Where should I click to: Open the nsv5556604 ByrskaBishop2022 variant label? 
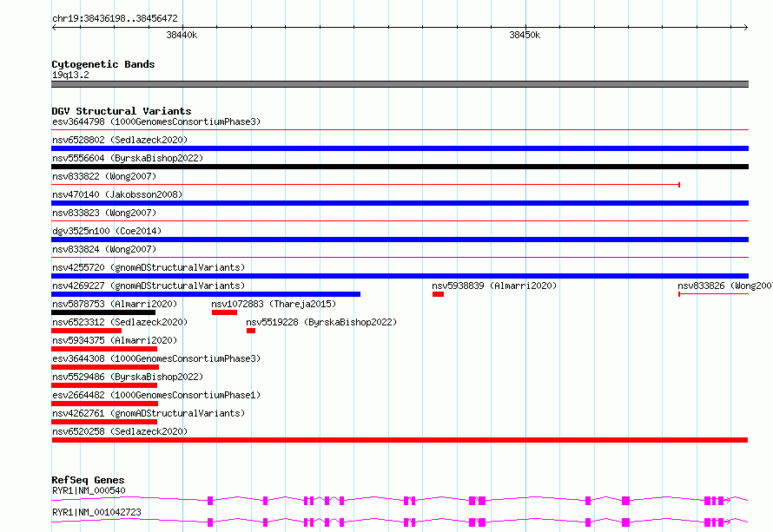(128, 158)
